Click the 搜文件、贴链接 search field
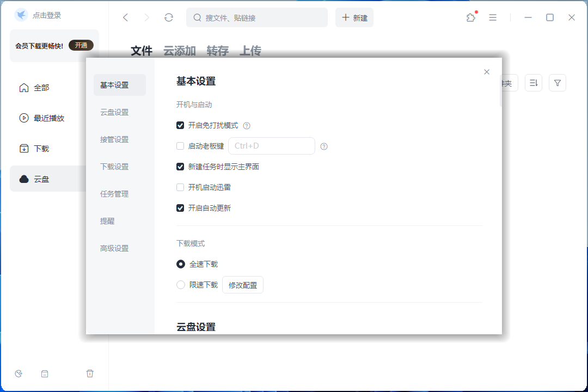Screen dimensions: 588x392 (256, 17)
